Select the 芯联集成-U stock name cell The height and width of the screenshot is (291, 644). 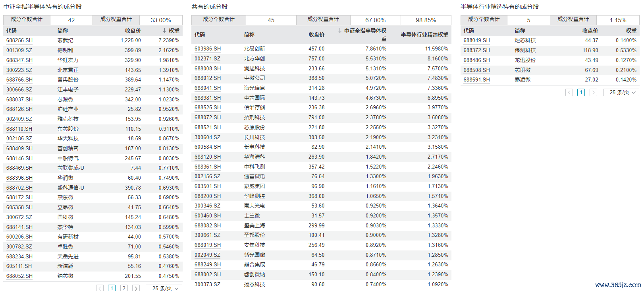tap(71, 168)
